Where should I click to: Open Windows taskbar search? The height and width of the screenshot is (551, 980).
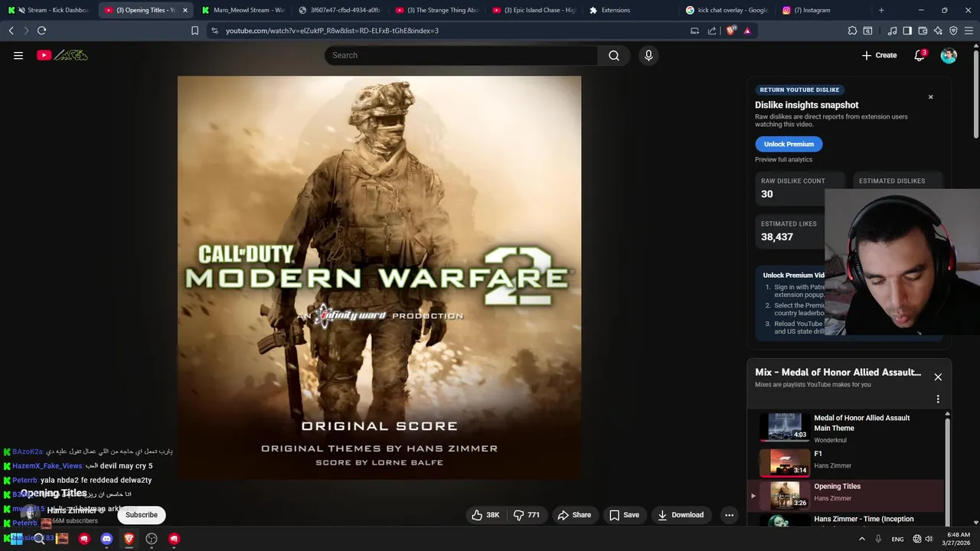click(x=39, y=539)
